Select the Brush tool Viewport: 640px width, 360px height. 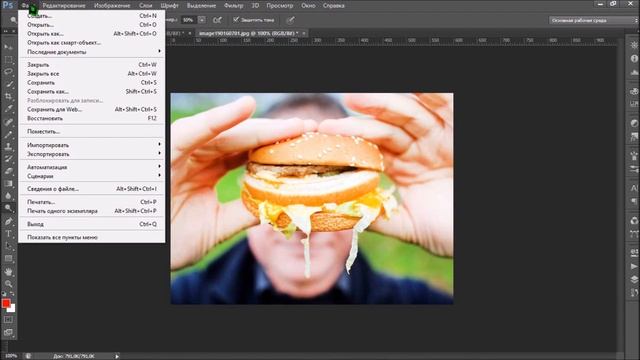[8, 134]
